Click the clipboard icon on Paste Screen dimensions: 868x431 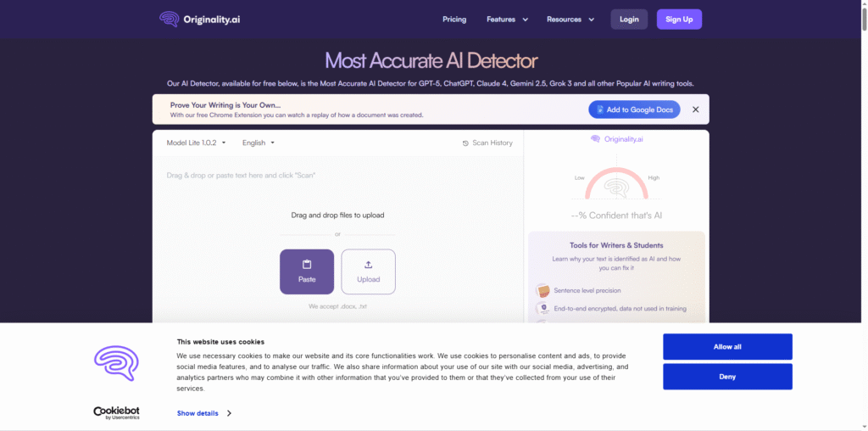coord(307,264)
